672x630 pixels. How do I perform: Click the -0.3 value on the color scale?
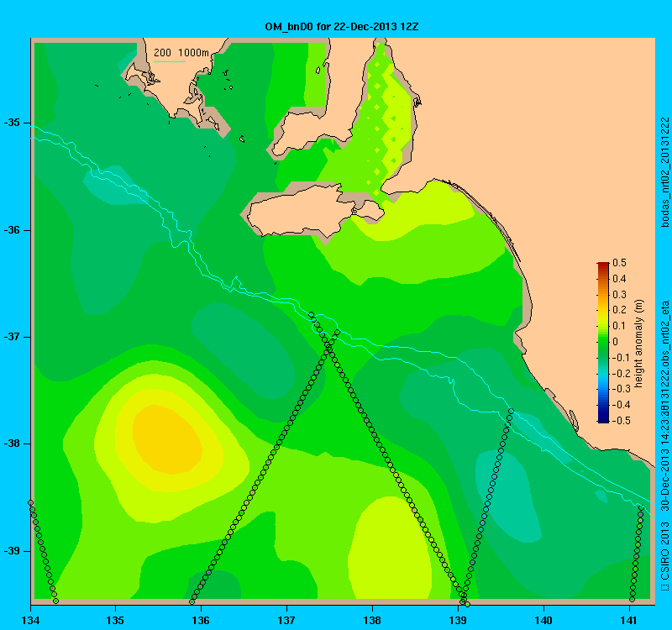pos(621,389)
